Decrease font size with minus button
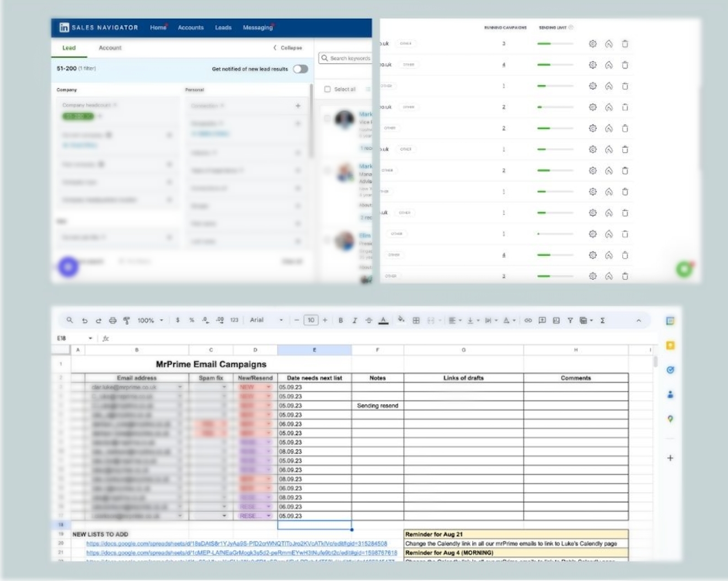Image resolution: width=728 pixels, height=581 pixels. click(297, 320)
